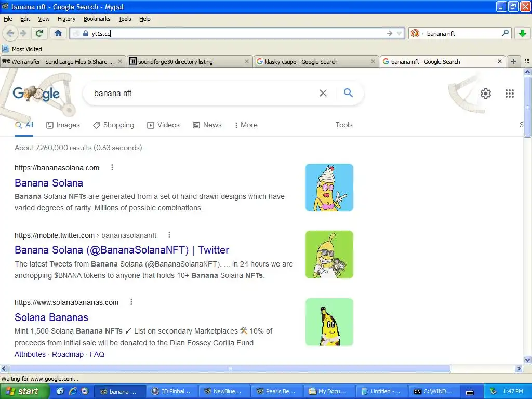Open the Bookmarks menu

[97, 19]
